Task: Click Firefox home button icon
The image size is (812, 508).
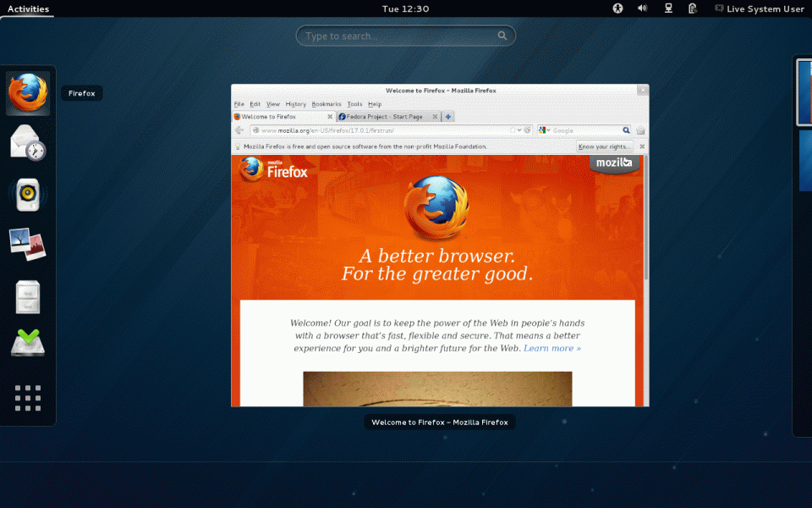Action: pyautogui.click(x=641, y=130)
